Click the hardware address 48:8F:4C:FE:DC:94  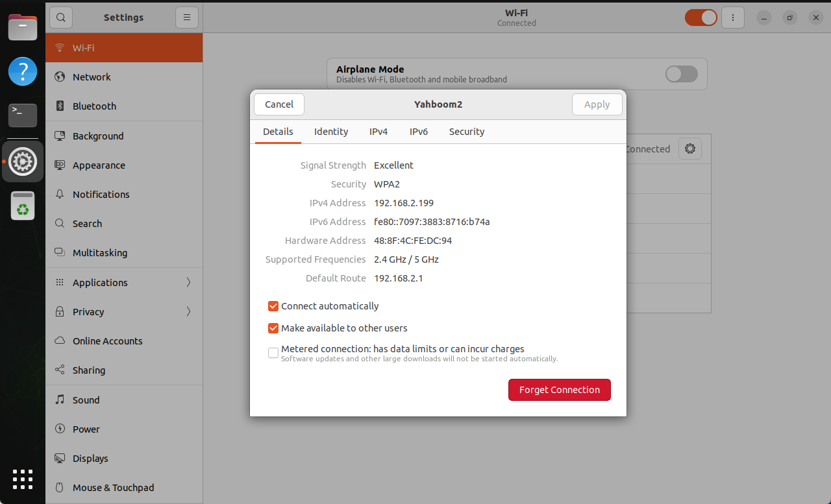point(413,241)
